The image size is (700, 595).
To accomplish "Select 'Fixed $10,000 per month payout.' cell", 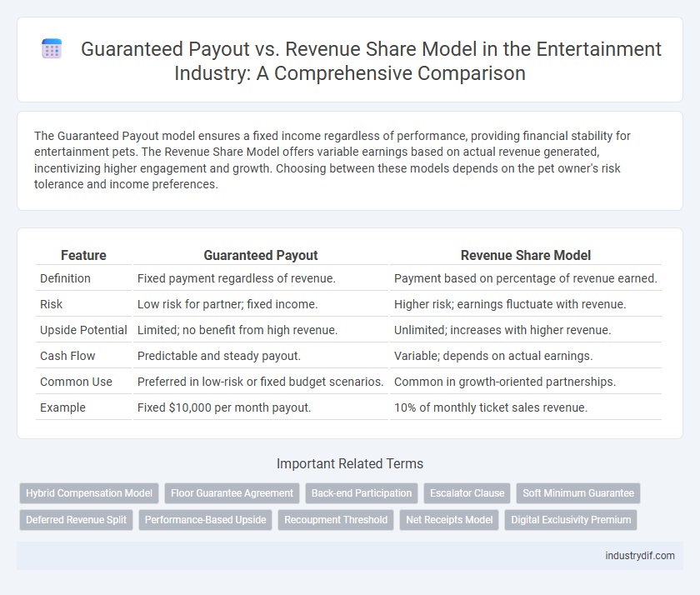I will coord(261,408).
